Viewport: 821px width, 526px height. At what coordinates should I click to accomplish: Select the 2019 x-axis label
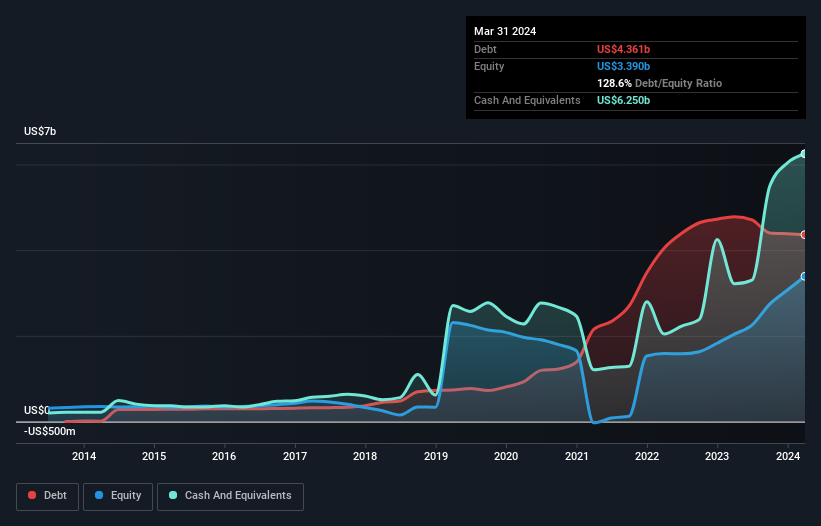[436, 456]
